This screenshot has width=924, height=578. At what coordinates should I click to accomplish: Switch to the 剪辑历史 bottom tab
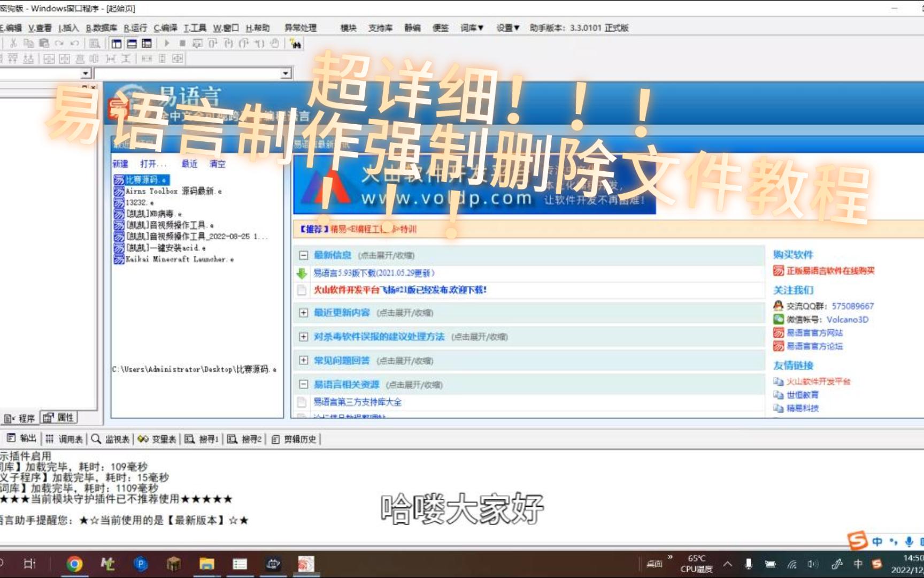pyautogui.click(x=294, y=439)
